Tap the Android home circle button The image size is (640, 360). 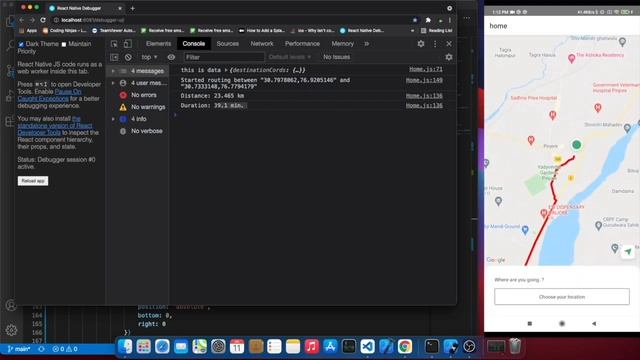[562, 323]
